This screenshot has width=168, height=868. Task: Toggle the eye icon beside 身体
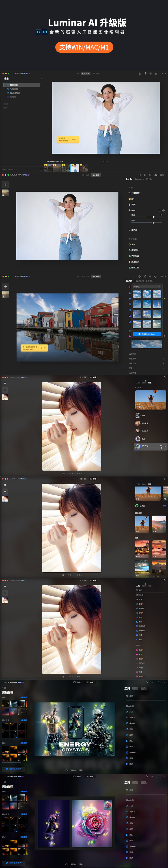pos(164,210)
